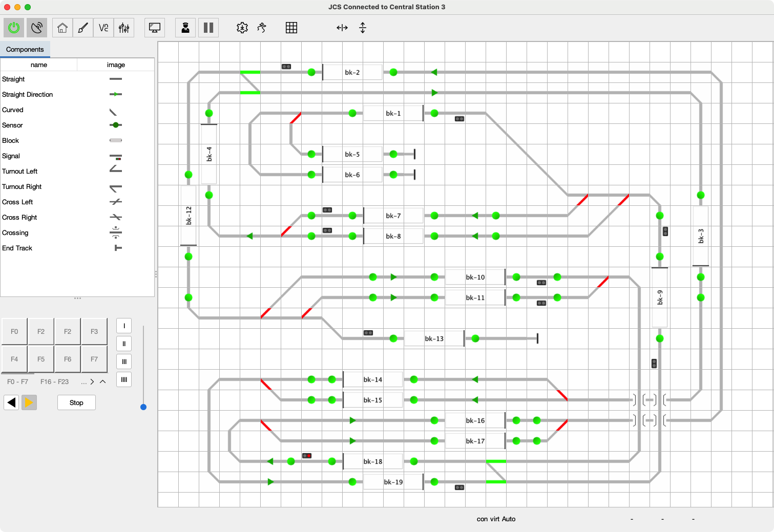Pick the Cross Right component icon

pos(116,217)
